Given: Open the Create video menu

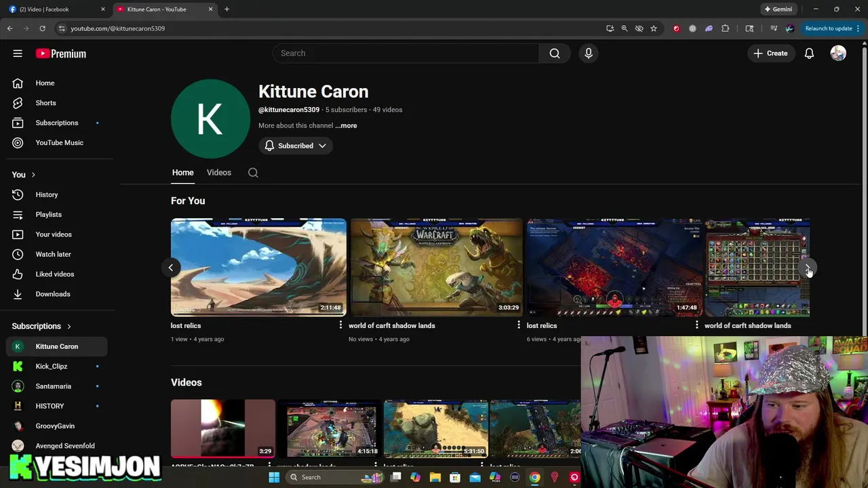Looking at the screenshot, I should pyautogui.click(x=770, y=53).
